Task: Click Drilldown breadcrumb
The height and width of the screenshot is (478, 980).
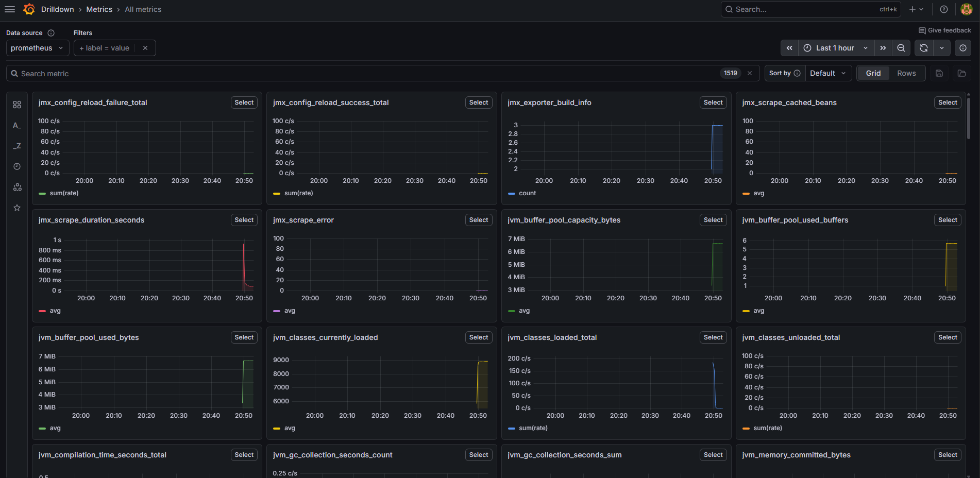Action: (58, 9)
